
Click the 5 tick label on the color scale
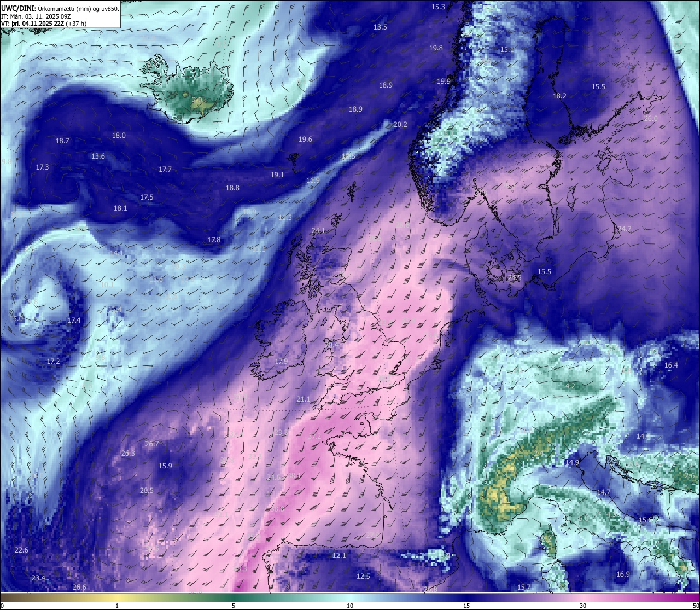234,606
